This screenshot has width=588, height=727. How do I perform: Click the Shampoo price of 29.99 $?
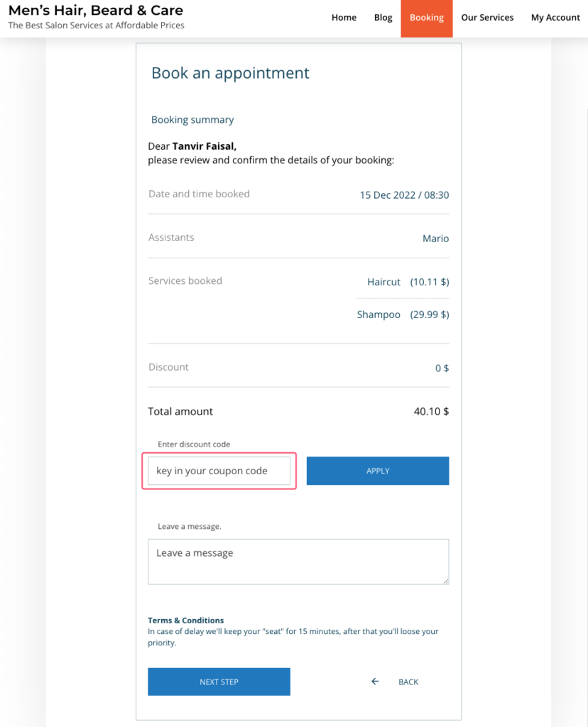[428, 314]
